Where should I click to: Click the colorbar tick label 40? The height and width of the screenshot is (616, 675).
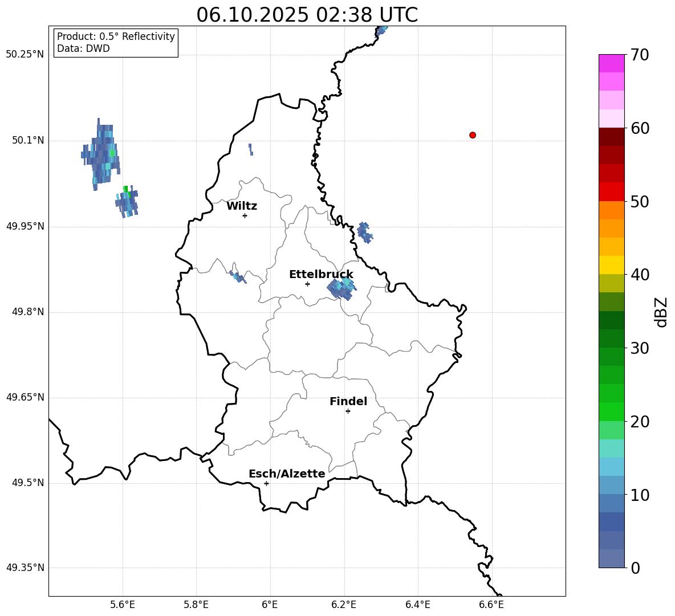point(640,275)
